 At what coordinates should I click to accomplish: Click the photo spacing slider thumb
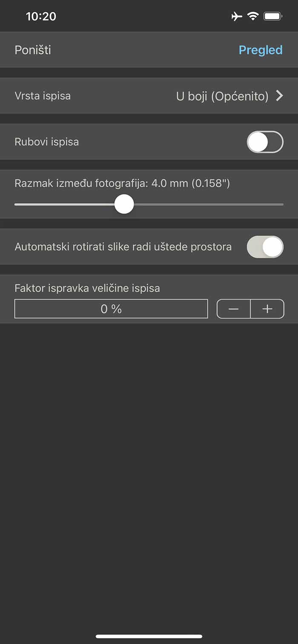point(124,204)
